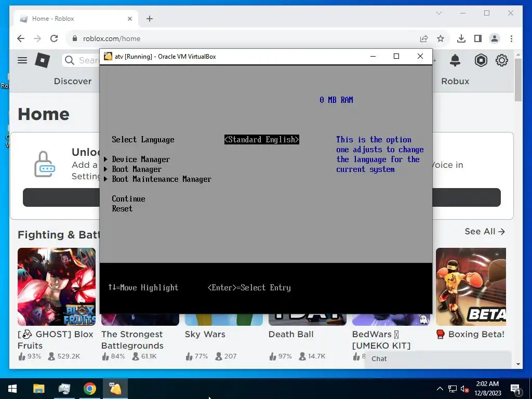Open Windows Start menu
The height and width of the screenshot is (399, 532).
point(12,389)
